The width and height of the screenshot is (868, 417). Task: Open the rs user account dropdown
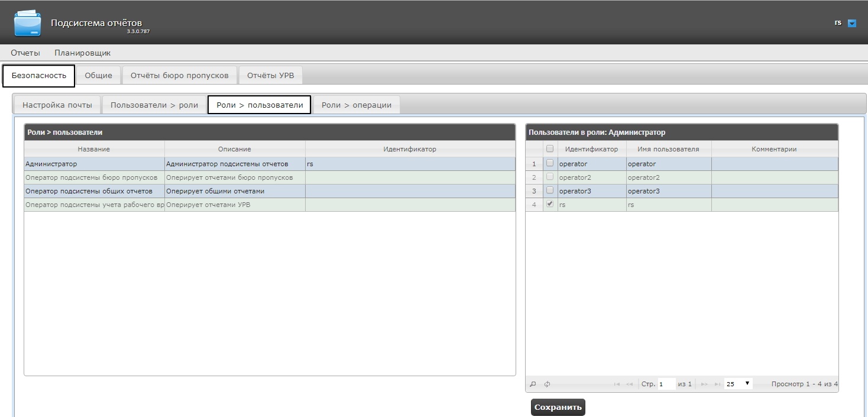pos(852,23)
